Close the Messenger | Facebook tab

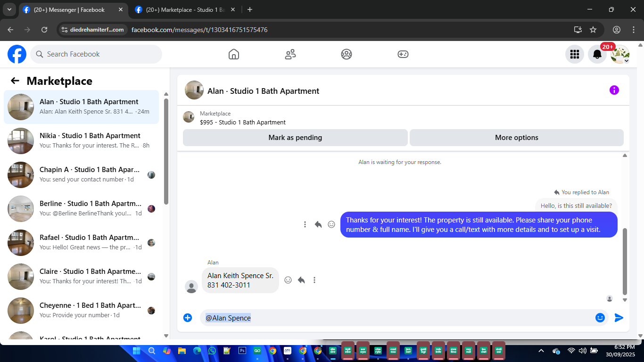click(120, 9)
